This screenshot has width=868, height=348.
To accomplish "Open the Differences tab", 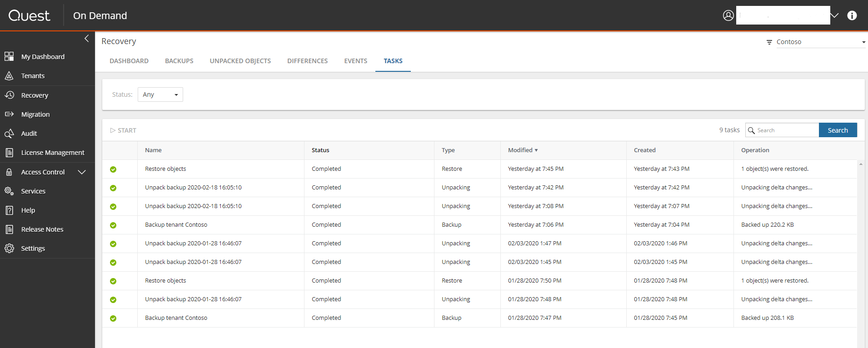I will pyautogui.click(x=307, y=61).
